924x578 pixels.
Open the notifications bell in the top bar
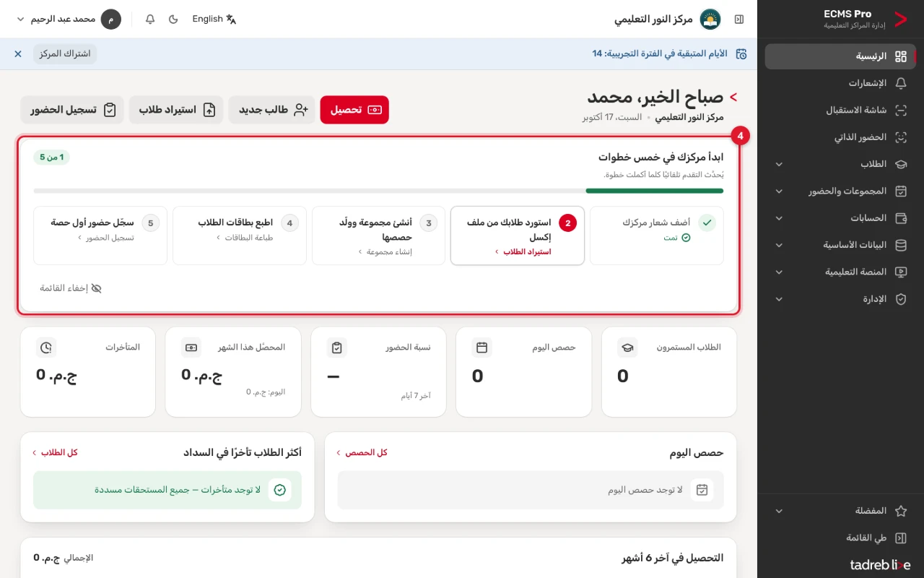(150, 20)
